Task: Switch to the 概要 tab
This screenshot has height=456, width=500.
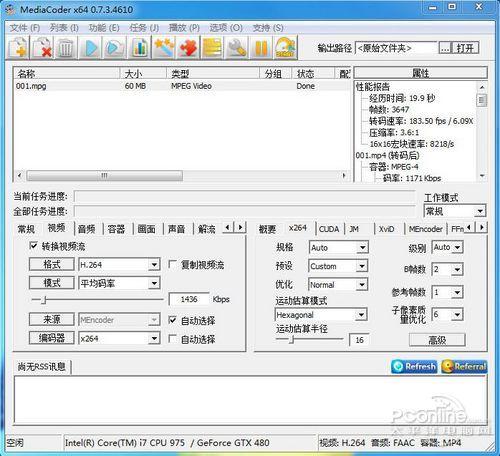Action: pos(267,229)
